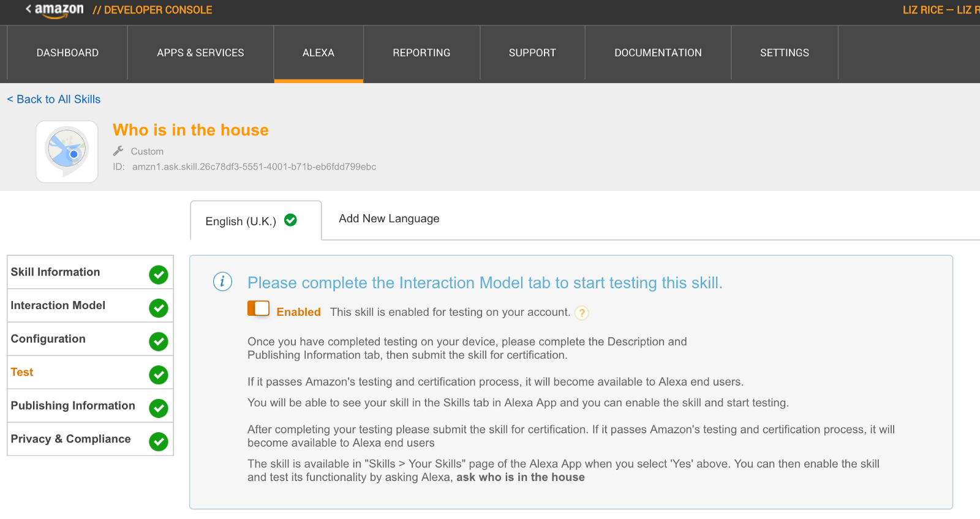This screenshot has height=519, width=980.
Task: Toggle the Enabled testing switch
Action: tap(258, 308)
